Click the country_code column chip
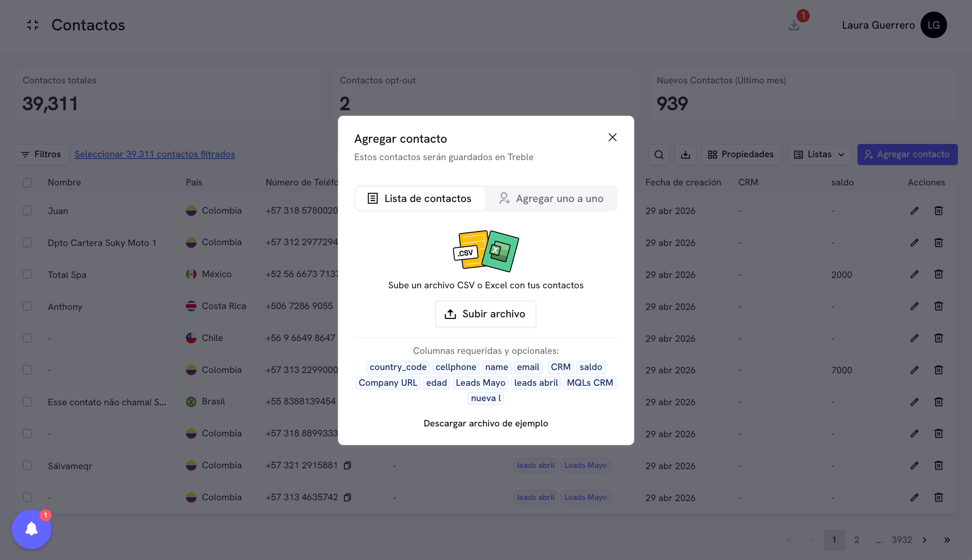Screen dimensions: 972x560 coord(398,367)
